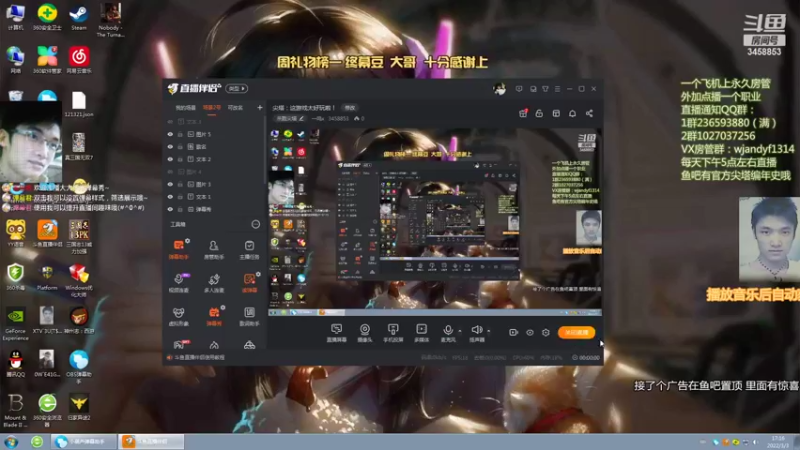Open the Steam desktop icon
Image resolution: width=800 pixels, height=450 pixels.
pyautogui.click(x=79, y=17)
